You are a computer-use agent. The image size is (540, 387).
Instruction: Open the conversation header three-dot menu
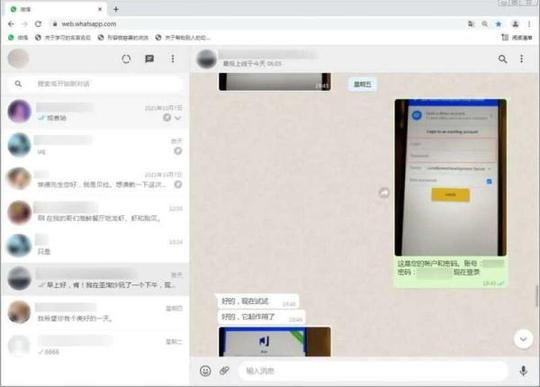522,59
